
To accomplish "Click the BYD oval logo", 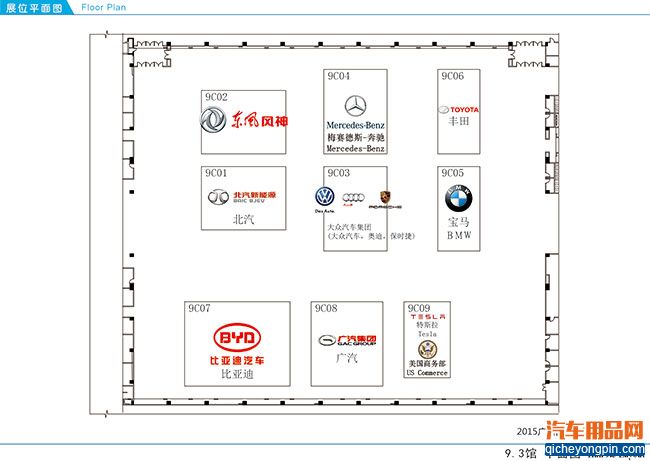I will 237,337.
